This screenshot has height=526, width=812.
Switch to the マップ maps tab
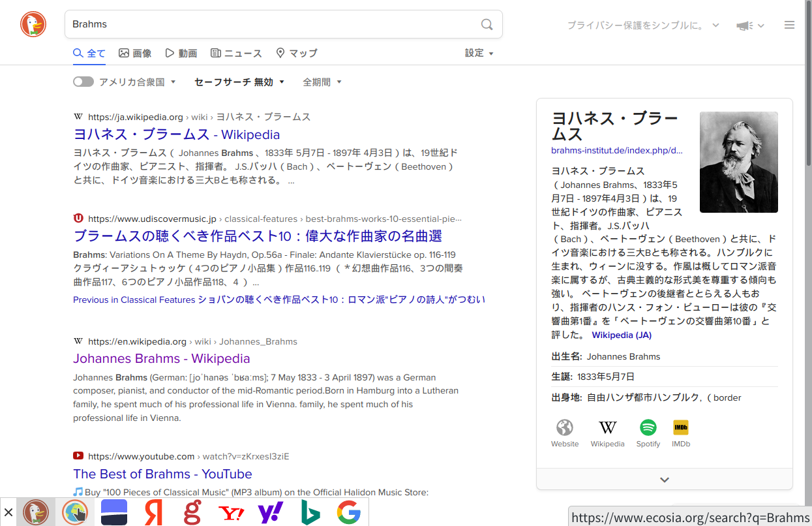(297, 54)
